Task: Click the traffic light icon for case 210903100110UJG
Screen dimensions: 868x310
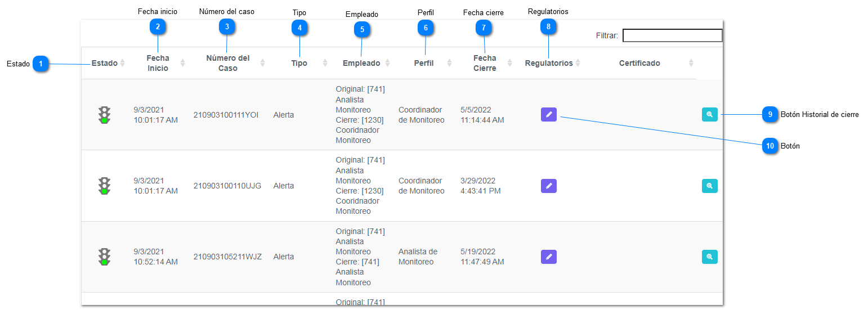Action: (x=104, y=186)
